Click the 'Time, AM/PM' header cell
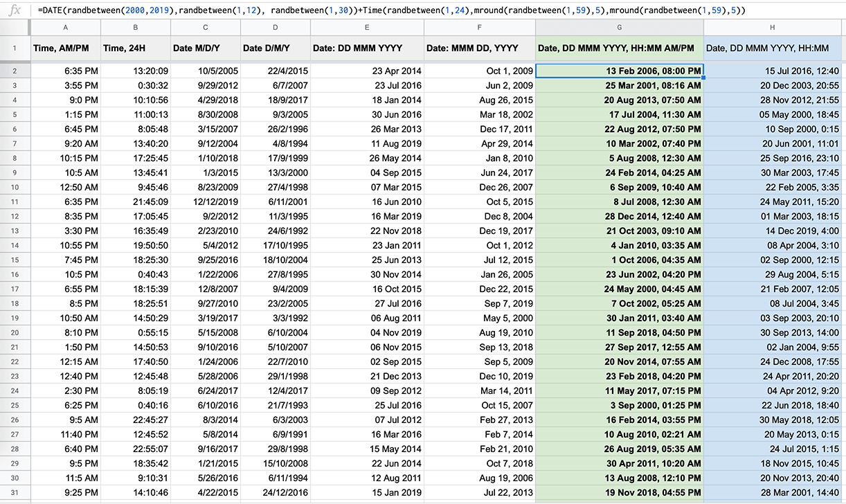The image size is (846, 504). (x=66, y=48)
